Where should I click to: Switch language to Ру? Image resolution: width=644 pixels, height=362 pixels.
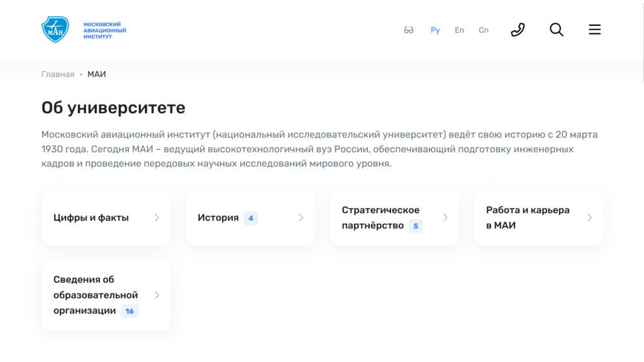[x=435, y=30]
